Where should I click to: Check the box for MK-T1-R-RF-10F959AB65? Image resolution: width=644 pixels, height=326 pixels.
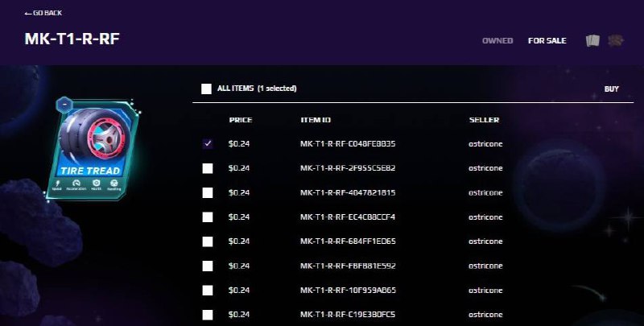pyautogui.click(x=208, y=291)
